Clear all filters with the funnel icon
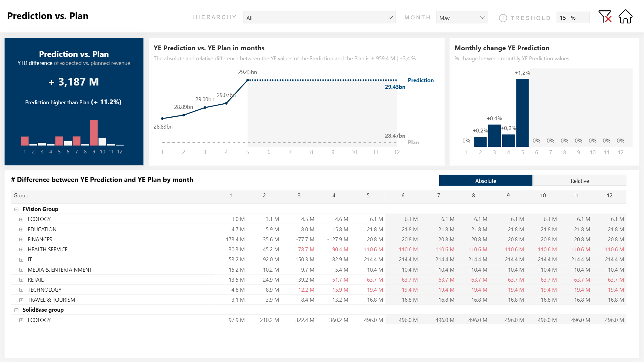The width and height of the screenshot is (644, 362). click(605, 17)
